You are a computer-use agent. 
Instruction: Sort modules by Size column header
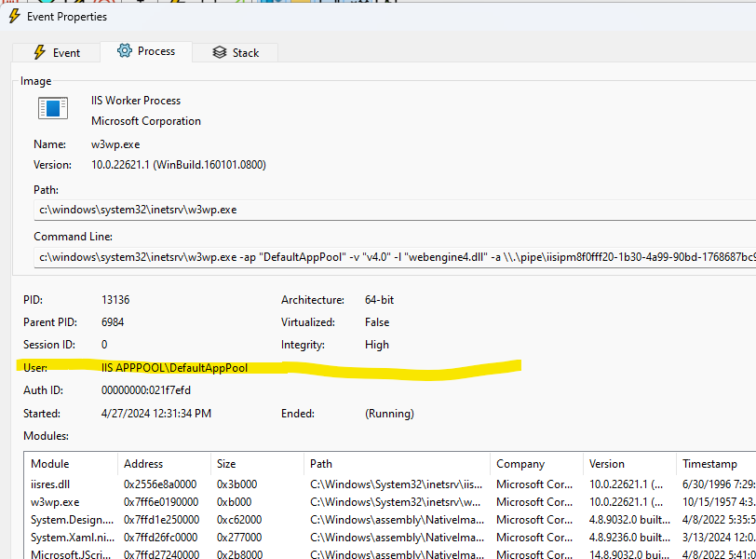pyautogui.click(x=257, y=463)
